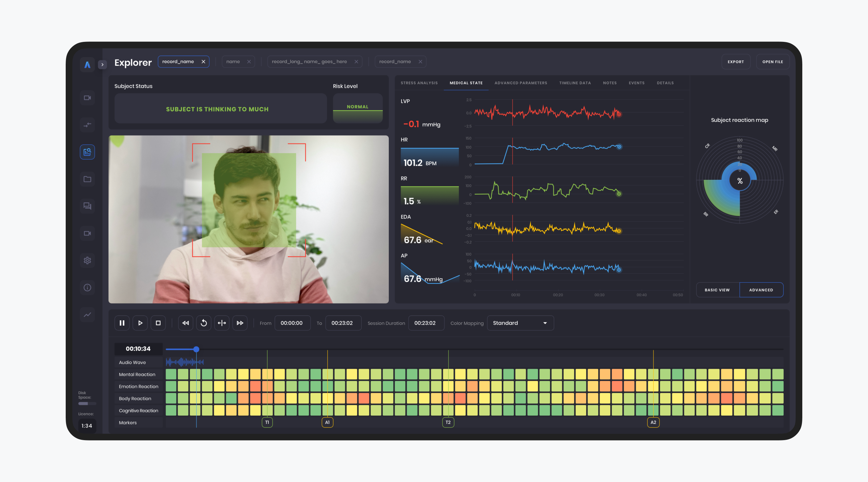Collapse the sidebar with the chevron arrow
Screen dimensions: 868x482
point(102,64)
